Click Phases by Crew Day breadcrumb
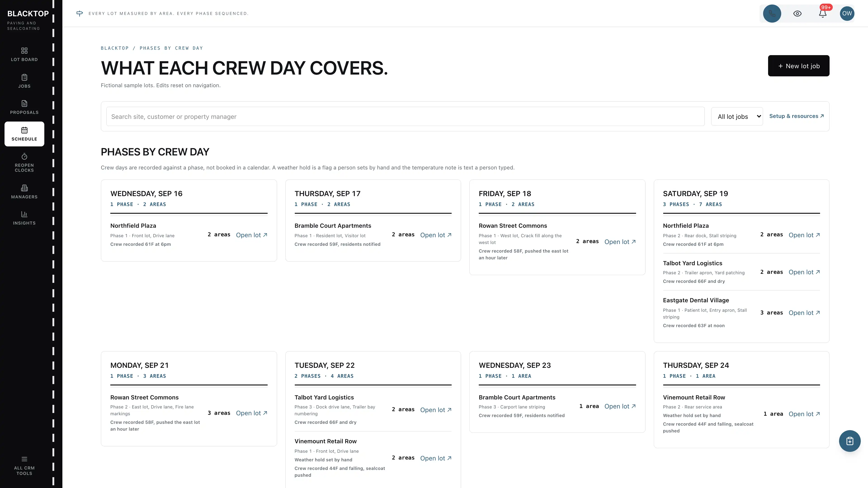 tap(171, 48)
